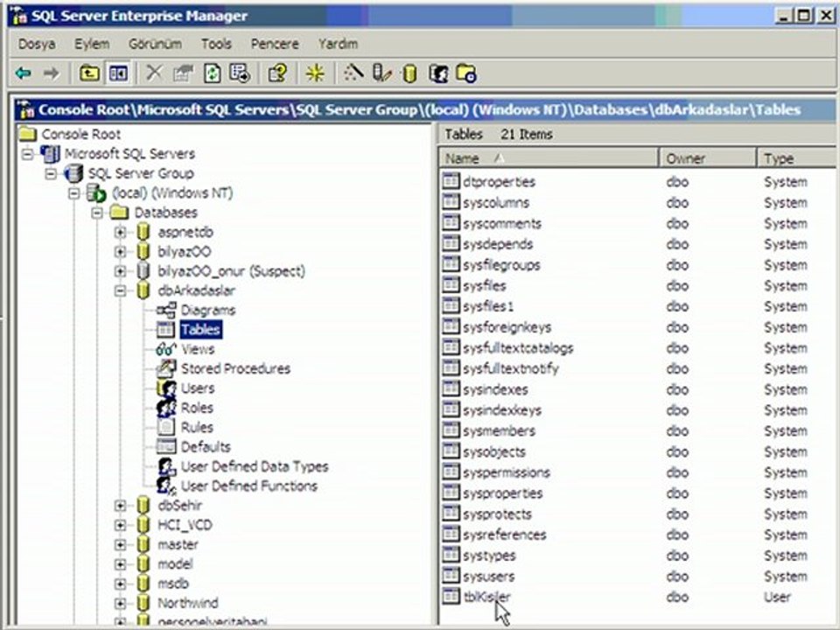Click the New Database cylinder icon

point(409,73)
